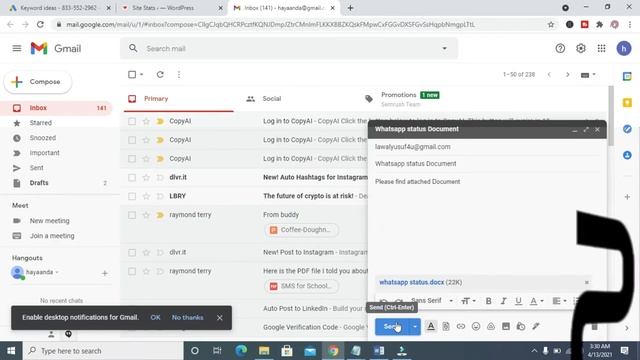The height and width of the screenshot is (360, 640).
Task: Open Gmail settings gear
Action: pos(580,49)
